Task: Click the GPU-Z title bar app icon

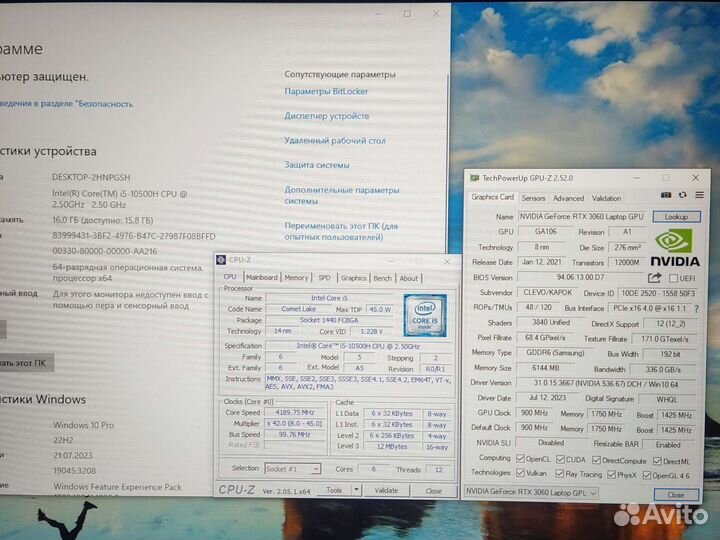Action: pyautogui.click(x=475, y=178)
